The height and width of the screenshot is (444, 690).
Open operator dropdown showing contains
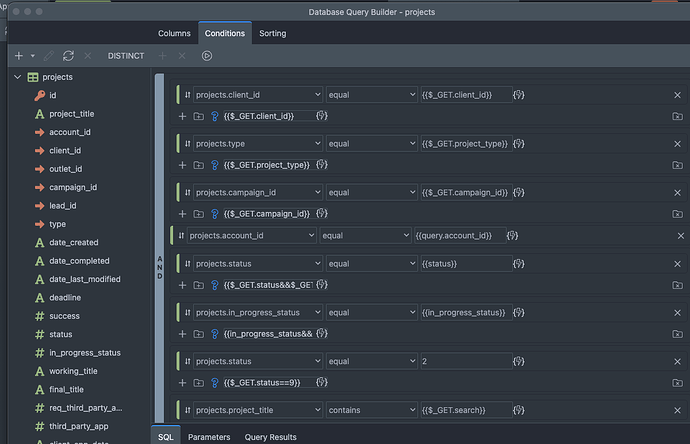(371, 409)
